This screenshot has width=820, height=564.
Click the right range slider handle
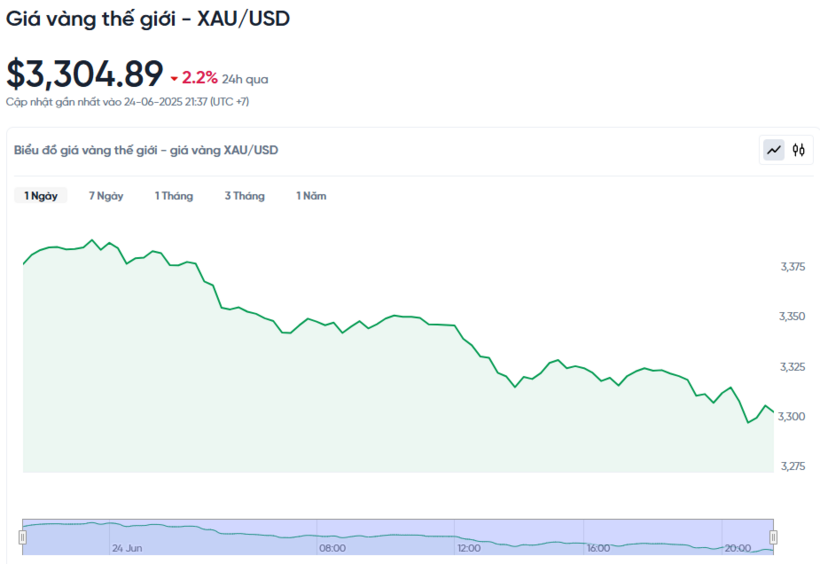point(773,537)
